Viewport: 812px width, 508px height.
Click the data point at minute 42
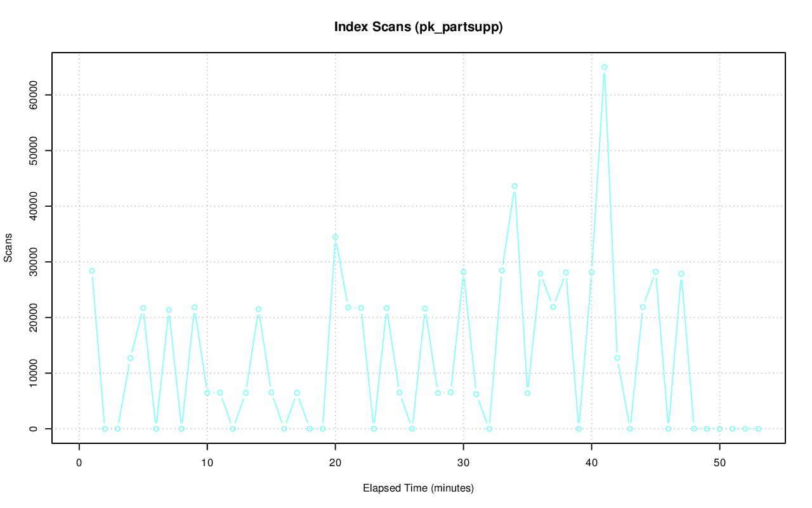(617, 358)
